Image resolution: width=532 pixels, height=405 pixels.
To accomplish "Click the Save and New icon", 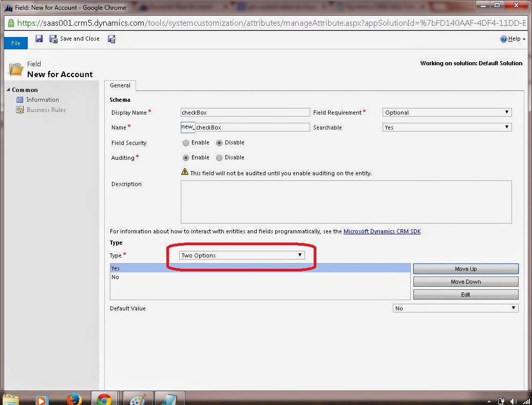I will [111, 39].
